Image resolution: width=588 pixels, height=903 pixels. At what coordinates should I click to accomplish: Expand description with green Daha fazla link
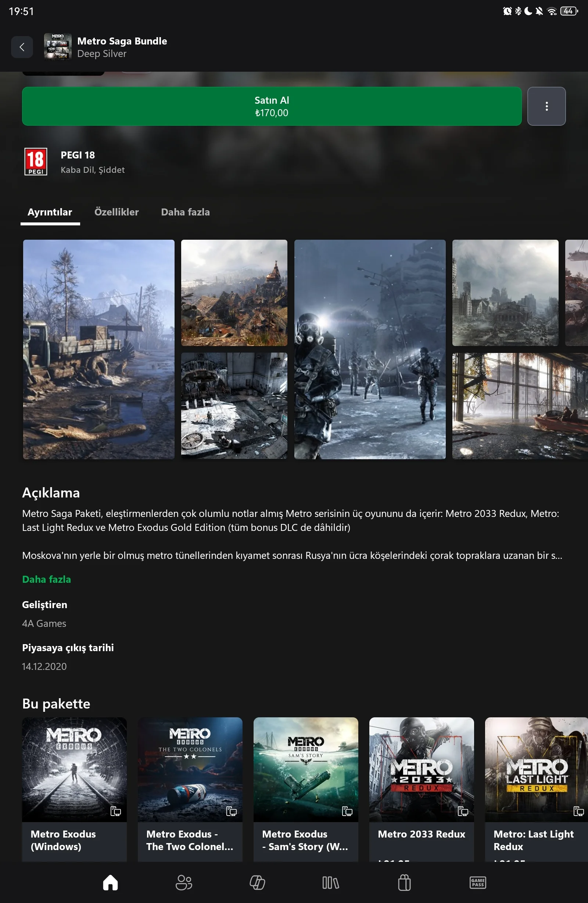point(47,579)
